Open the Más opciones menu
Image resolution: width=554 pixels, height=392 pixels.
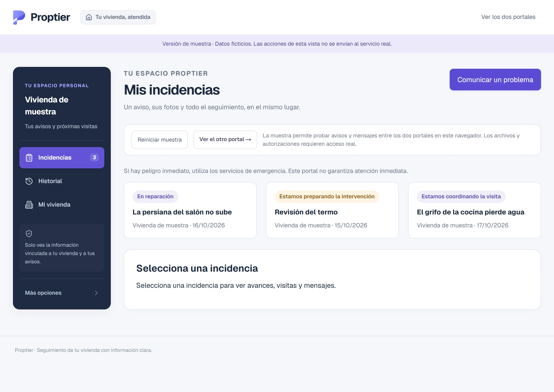(62, 293)
